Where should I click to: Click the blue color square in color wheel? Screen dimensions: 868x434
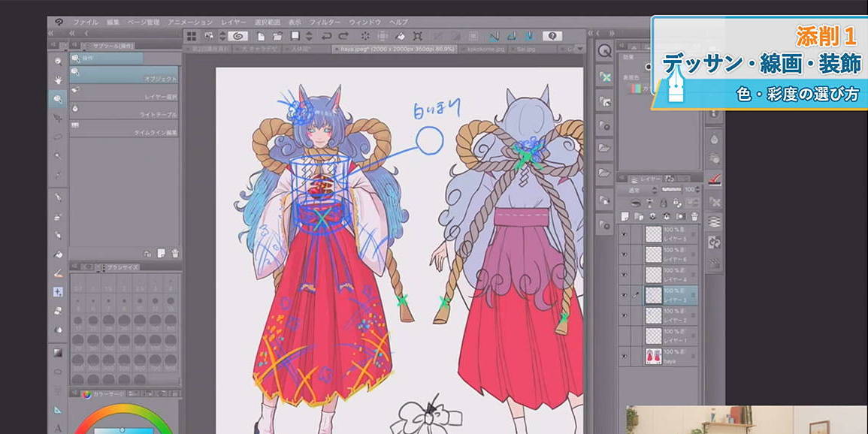tap(123, 431)
